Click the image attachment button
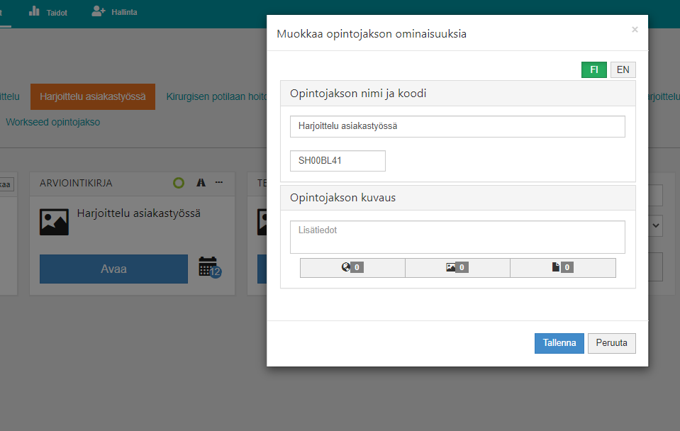 click(x=457, y=268)
